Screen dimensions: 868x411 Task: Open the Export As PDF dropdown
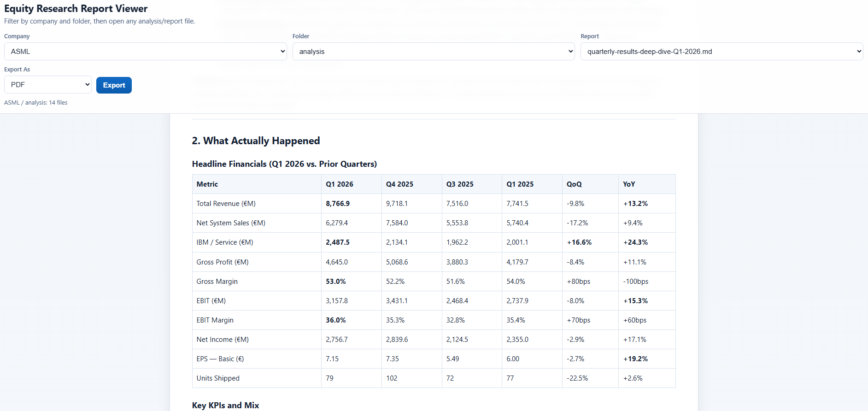click(48, 85)
